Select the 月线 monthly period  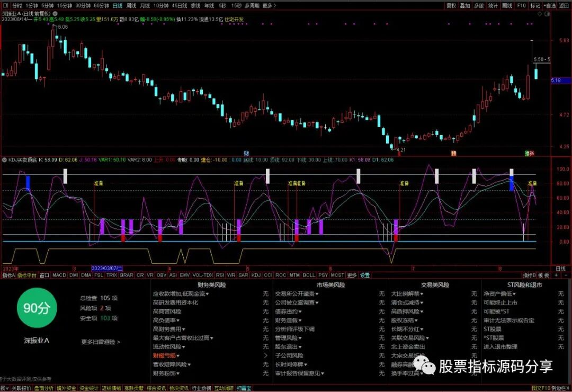[145, 5]
